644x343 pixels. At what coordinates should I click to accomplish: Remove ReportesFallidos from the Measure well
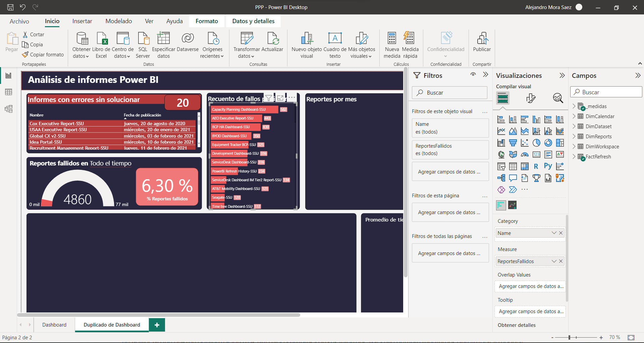pos(561,261)
